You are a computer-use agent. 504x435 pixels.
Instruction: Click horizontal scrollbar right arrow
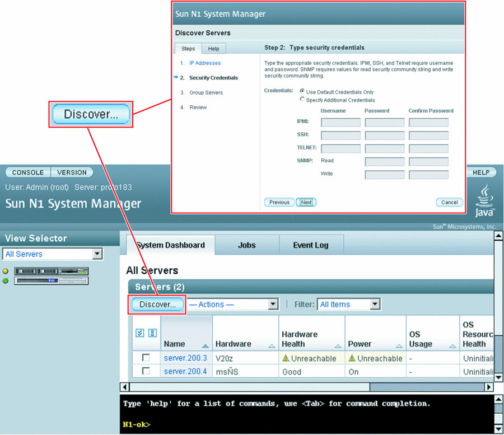point(489,387)
